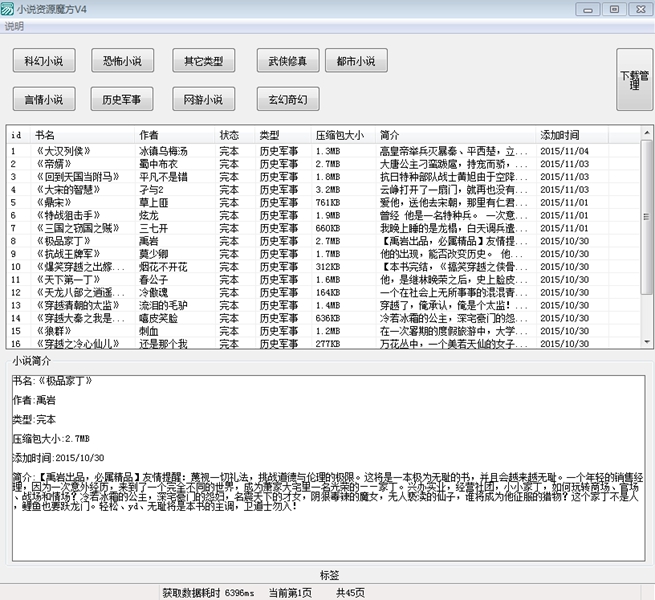Select the 恐怖小说 category button
Image resolution: width=655 pixels, height=600 pixels.
click(x=122, y=61)
